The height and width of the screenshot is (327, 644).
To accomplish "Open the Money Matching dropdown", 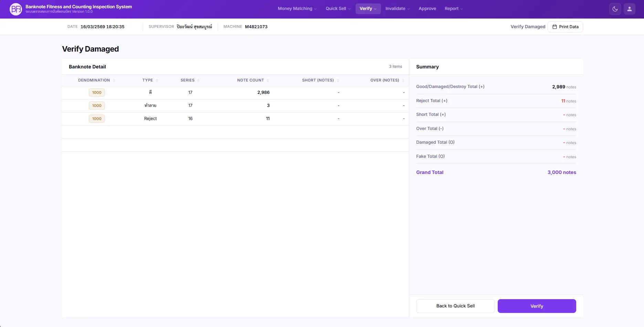I will (x=295, y=9).
